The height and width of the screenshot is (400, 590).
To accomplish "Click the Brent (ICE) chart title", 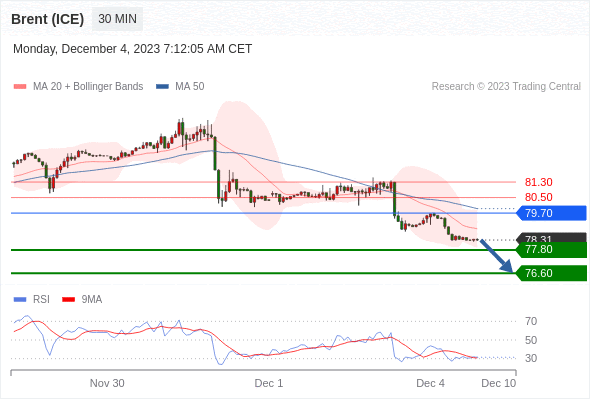I will [x=47, y=19].
